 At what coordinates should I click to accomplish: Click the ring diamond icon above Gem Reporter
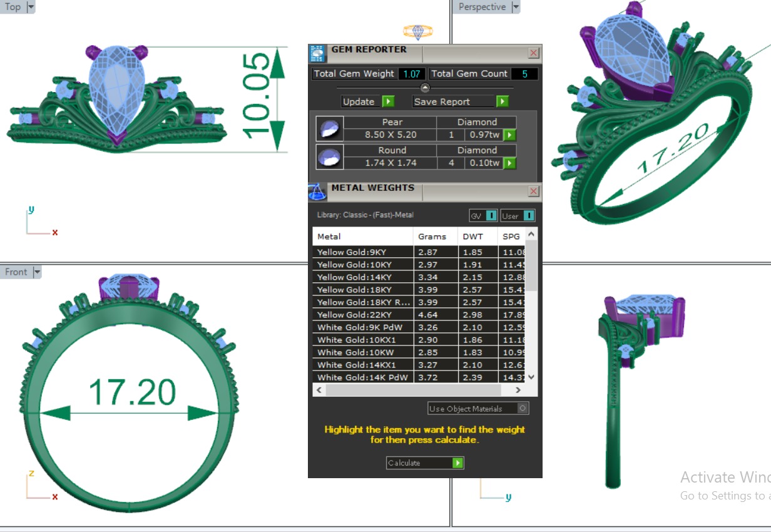(417, 31)
